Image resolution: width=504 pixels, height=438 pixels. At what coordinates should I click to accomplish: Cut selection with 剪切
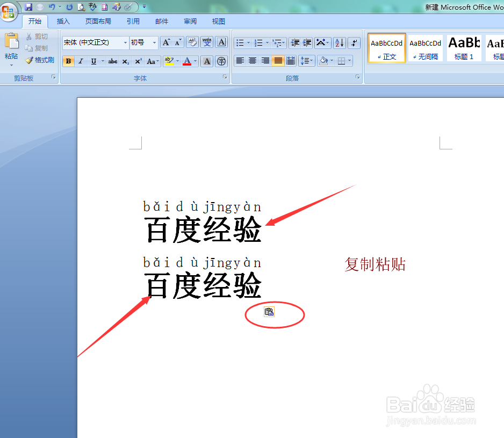37,37
